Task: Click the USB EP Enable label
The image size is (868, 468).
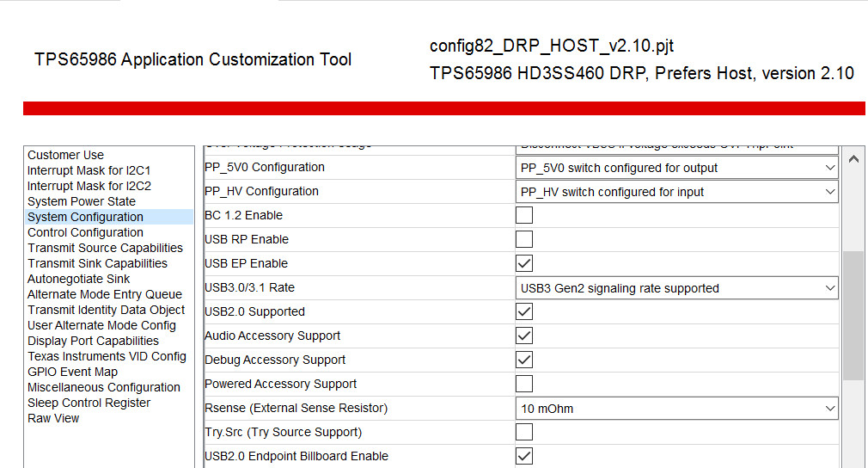Action: [247, 263]
